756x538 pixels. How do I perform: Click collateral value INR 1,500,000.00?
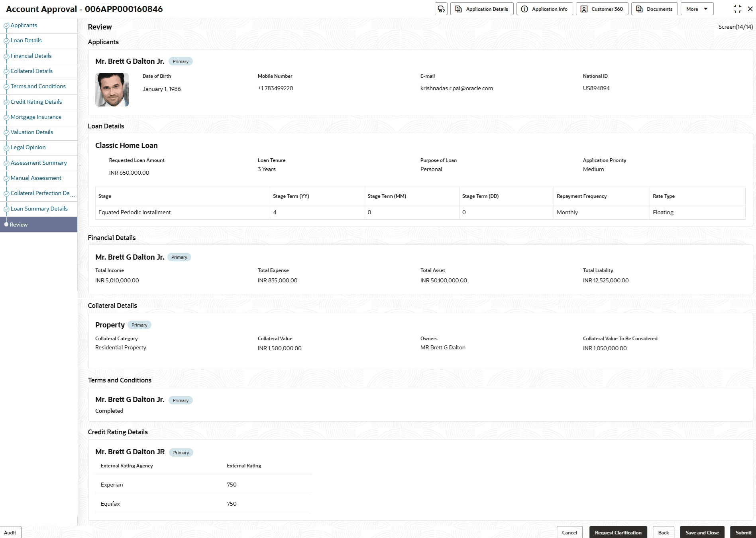click(x=280, y=348)
